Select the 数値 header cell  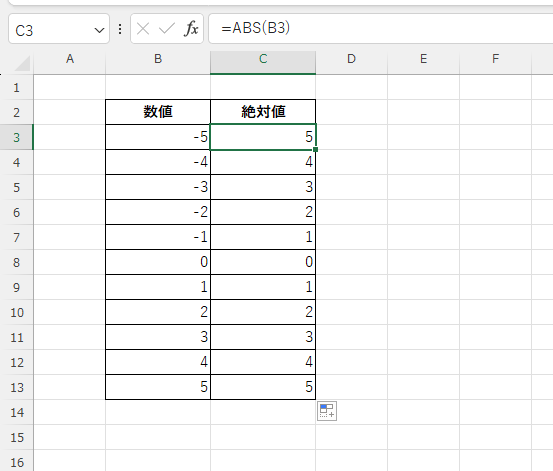(158, 112)
